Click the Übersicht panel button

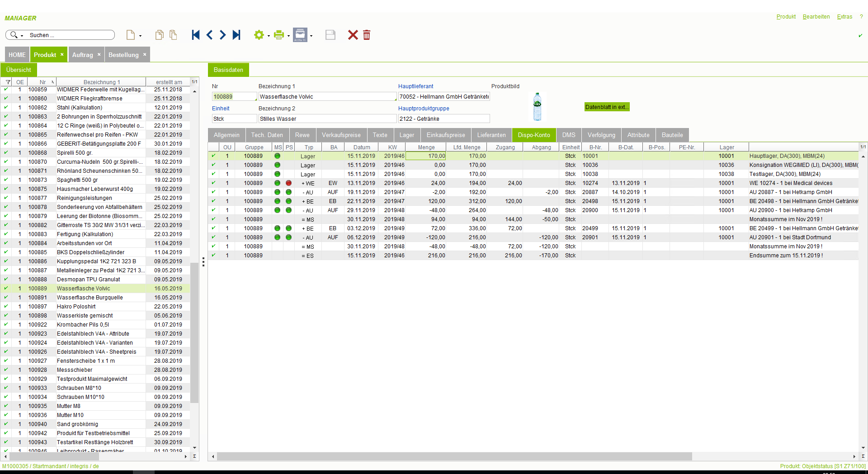(19, 70)
